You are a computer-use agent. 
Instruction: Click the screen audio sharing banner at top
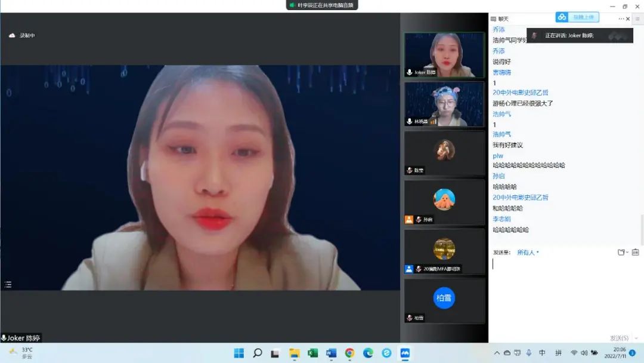(x=322, y=5)
